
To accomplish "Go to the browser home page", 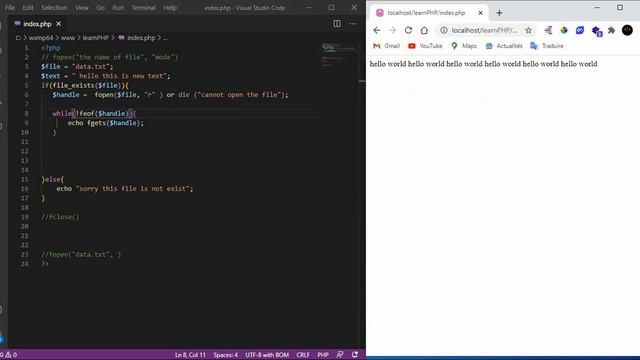I will [x=424, y=30].
